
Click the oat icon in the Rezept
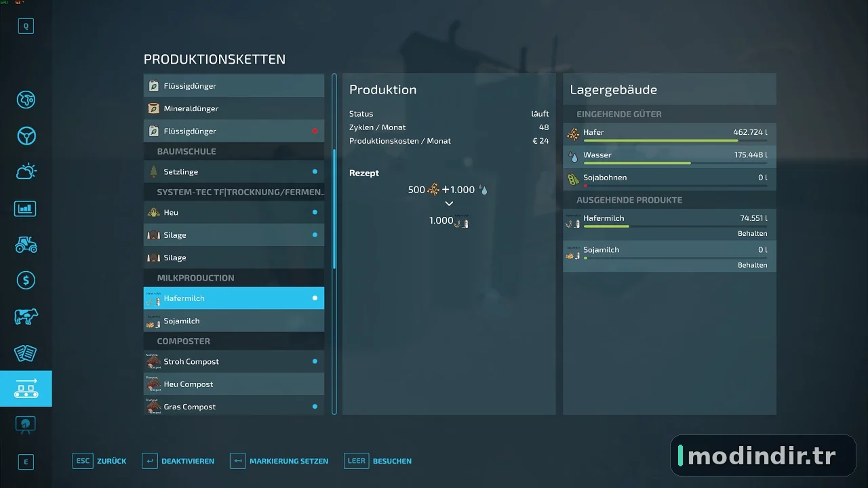pyautogui.click(x=433, y=190)
